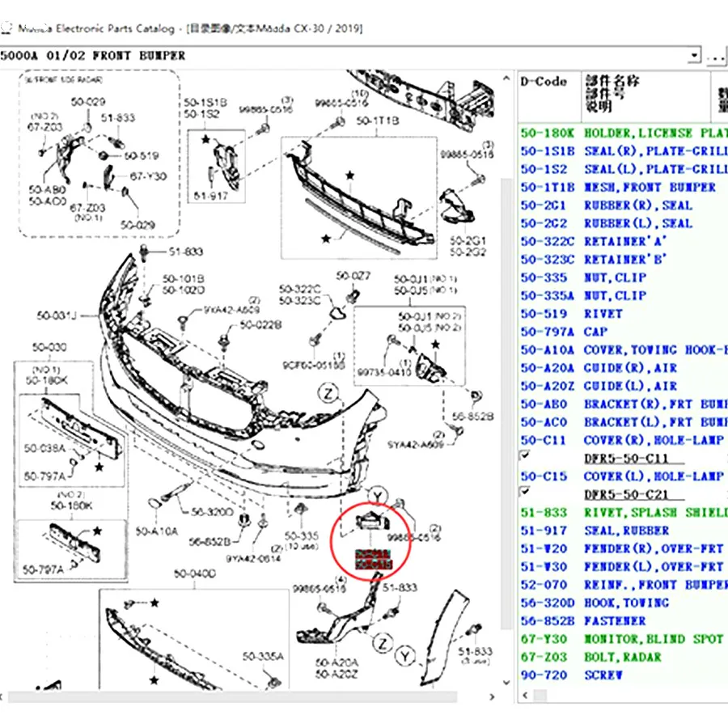Select row 50-1T1B MESH, FRONT BUMPER
728x728 pixels.
pyautogui.click(x=623, y=188)
